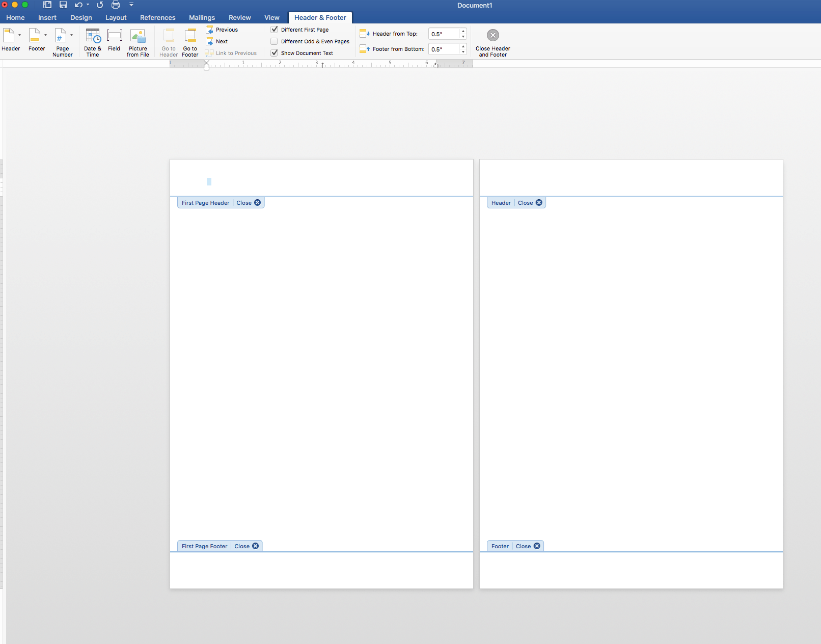Switch to the Mailings tab

(202, 17)
